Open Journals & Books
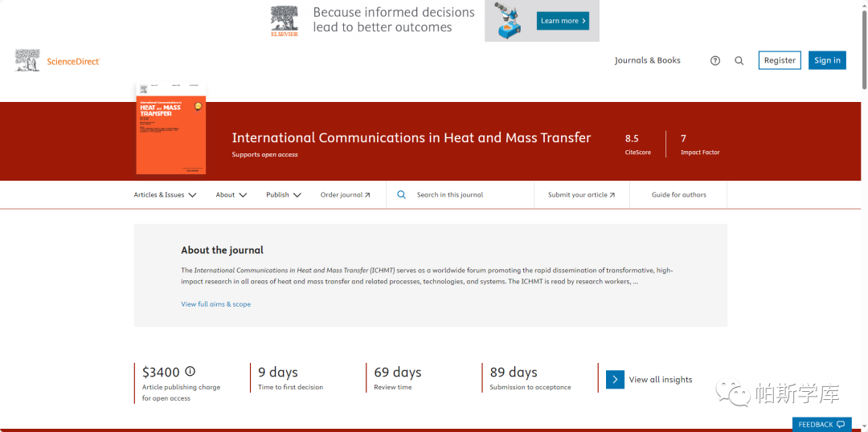 (x=647, y=60)
